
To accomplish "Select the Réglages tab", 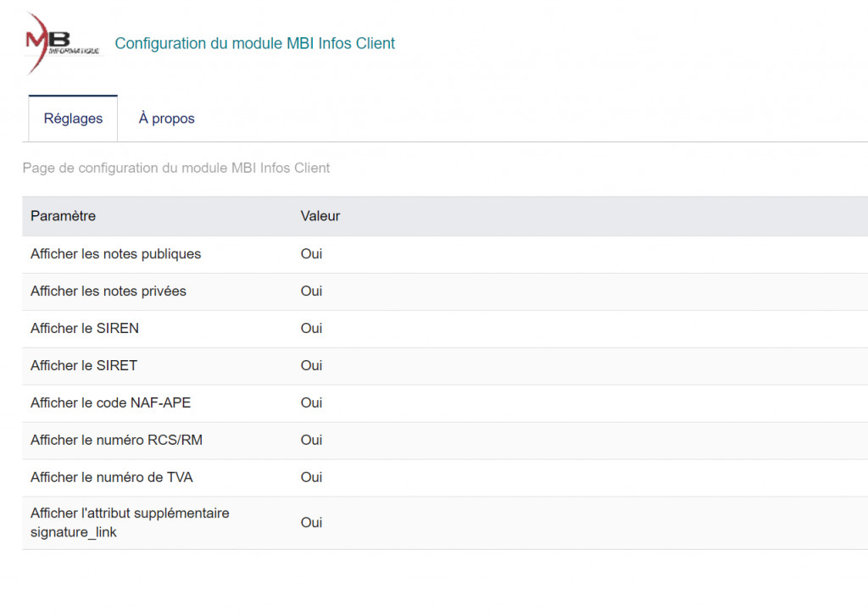I will [x=73, y=119].
